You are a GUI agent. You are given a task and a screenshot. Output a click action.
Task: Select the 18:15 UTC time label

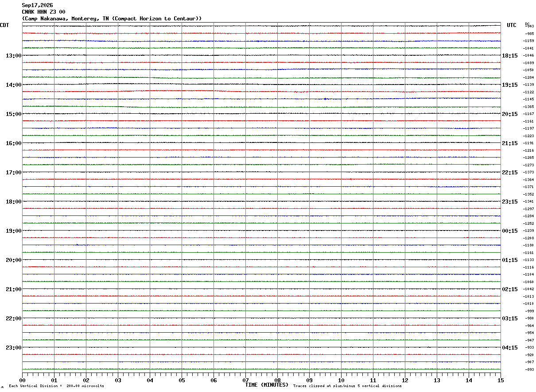tap(510, 56)
